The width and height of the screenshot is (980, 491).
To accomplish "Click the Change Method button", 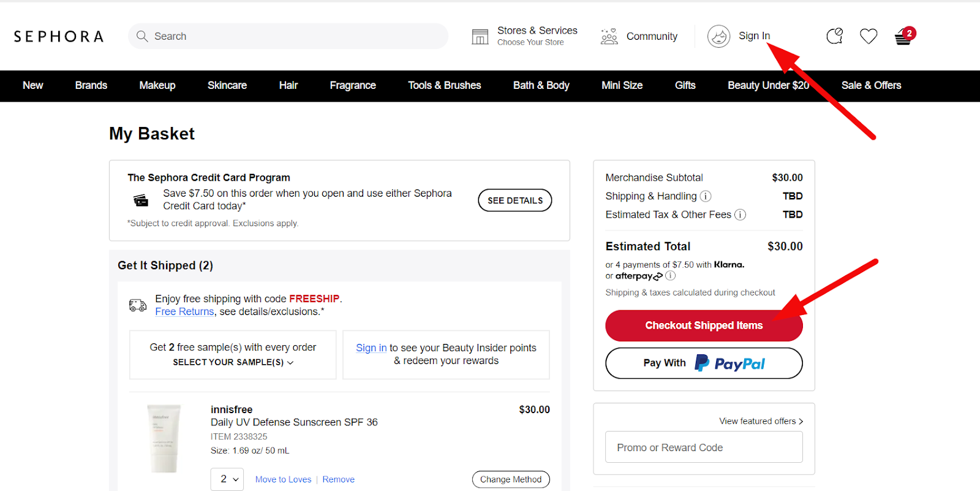I will (x=511, y=479).
